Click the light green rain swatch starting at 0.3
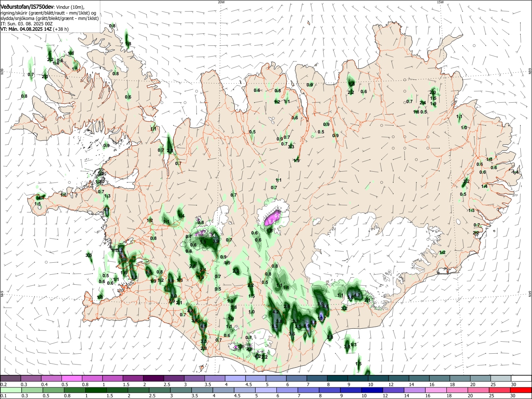 (x=32, y=390)
